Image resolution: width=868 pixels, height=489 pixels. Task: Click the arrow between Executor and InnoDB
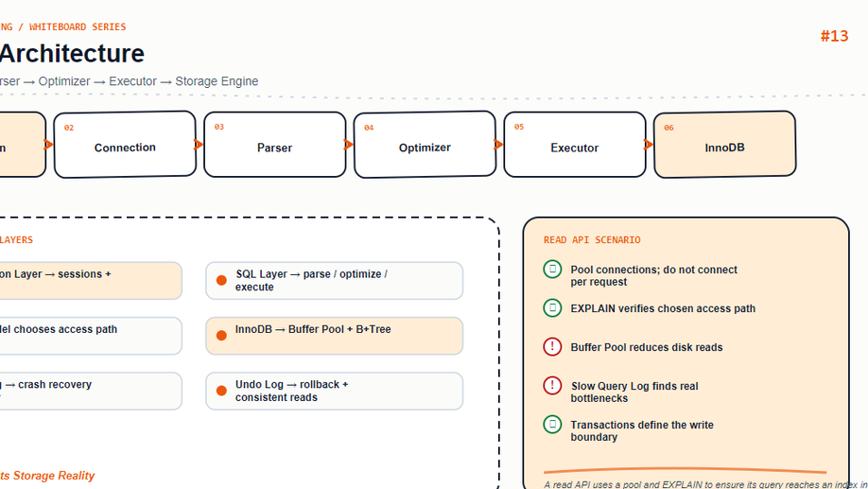[649, 145]
